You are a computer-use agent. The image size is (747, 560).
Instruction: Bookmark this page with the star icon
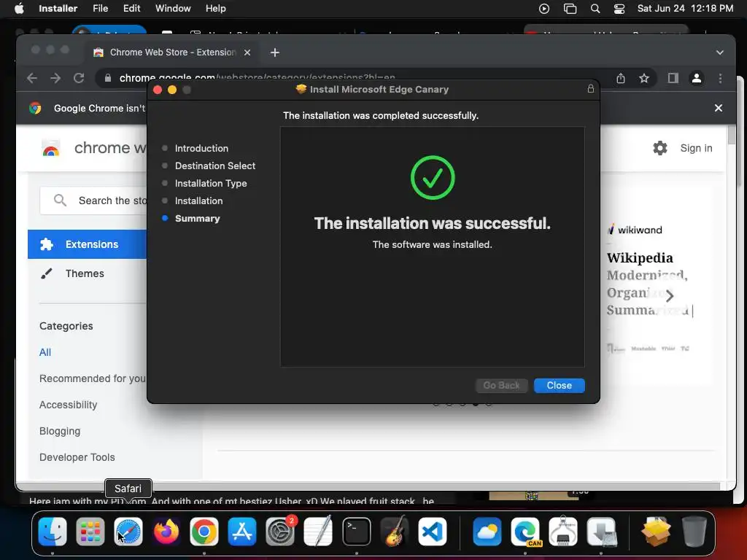(x=644, y=78)
